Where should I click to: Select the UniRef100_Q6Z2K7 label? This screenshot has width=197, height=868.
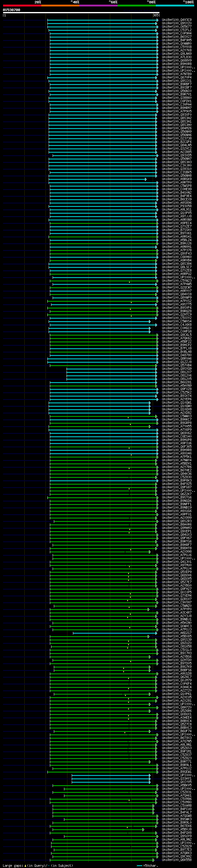tap(176, 494)
